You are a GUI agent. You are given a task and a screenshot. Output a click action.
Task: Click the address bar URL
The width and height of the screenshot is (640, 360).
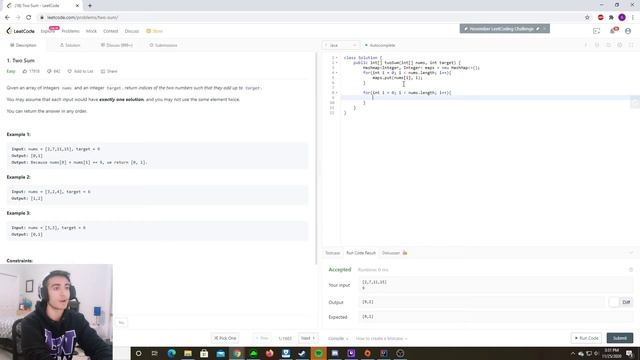pos(83,18)
